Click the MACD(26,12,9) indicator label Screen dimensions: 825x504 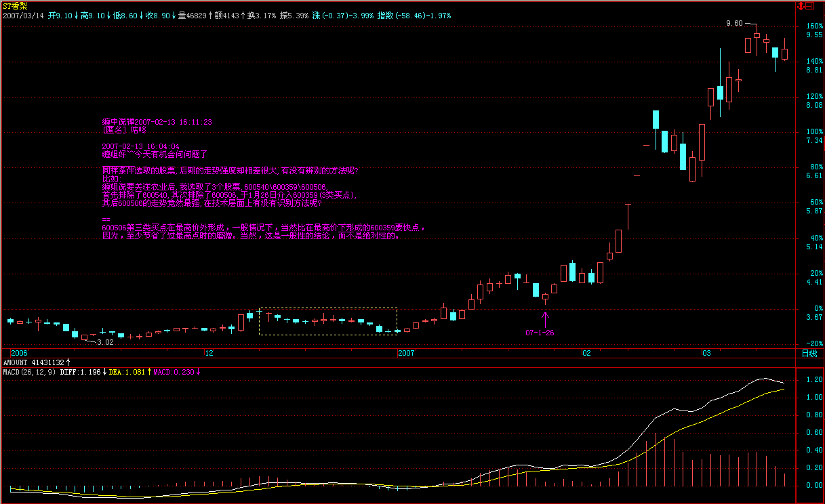tap(29, 372)
